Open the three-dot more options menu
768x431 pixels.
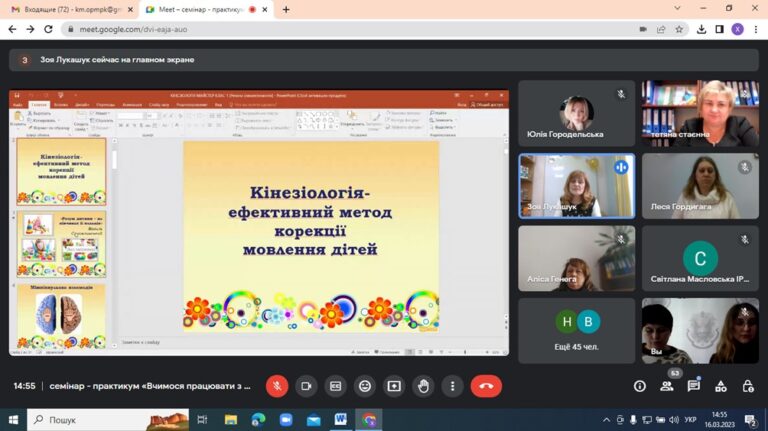453,386
